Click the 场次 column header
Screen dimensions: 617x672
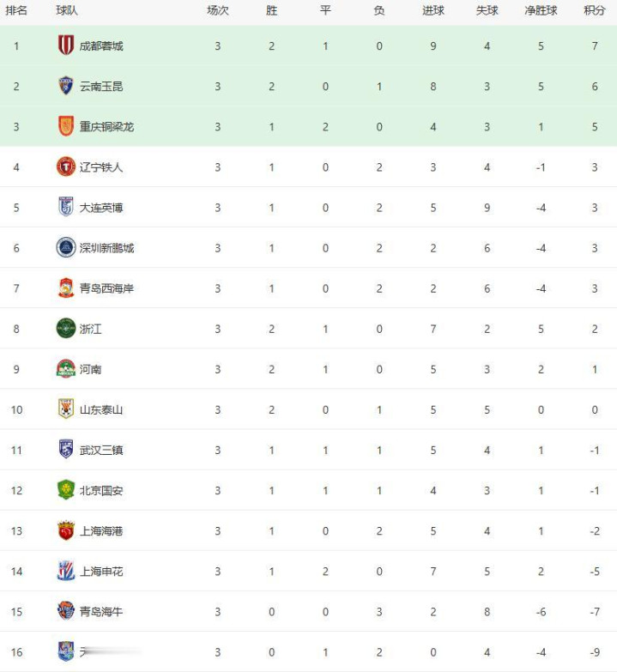(x=218, y=10)
